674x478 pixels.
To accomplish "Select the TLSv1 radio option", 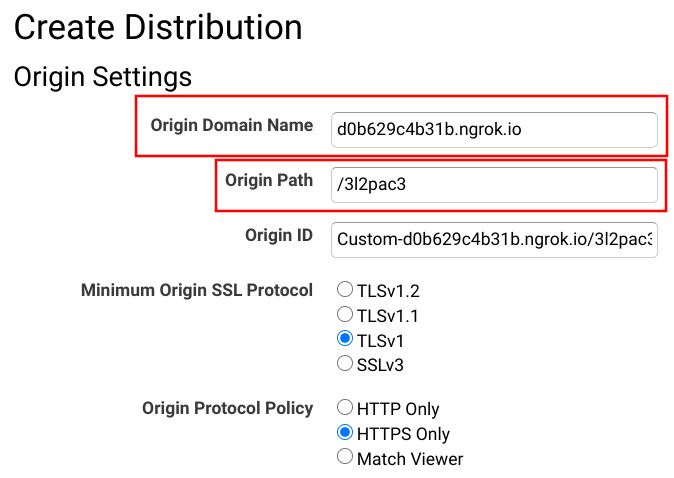I will coord(345,339).
